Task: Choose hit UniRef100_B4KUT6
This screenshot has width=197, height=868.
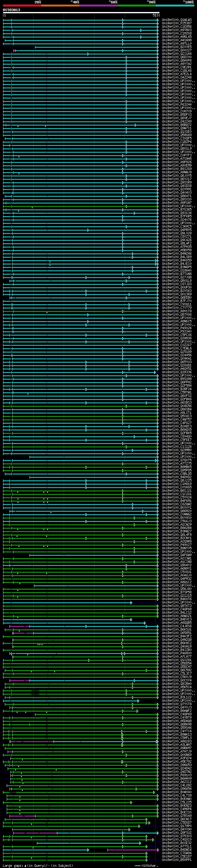Action: (x=177, y=599)
